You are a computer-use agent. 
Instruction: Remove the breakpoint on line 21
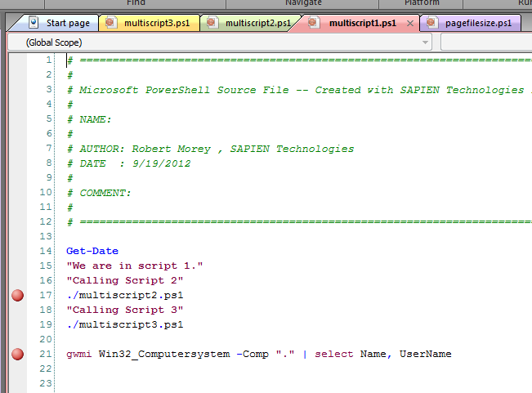coord(18,354)
